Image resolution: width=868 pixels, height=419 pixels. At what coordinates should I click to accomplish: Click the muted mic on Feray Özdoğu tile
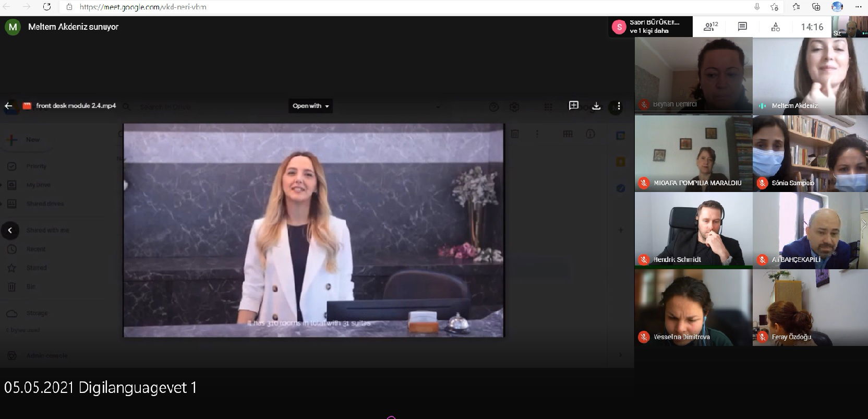[x=762, y=337]
